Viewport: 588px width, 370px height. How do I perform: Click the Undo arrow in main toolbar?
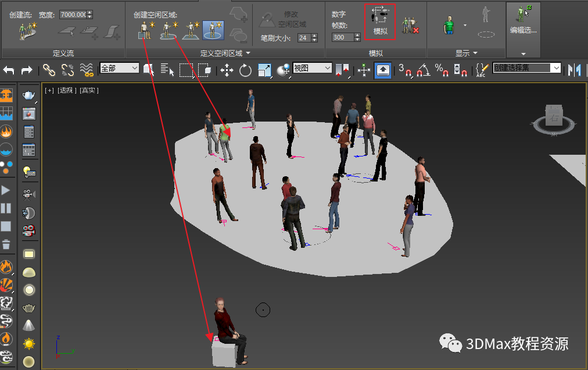pyautogui.click(x=9, y=70)
